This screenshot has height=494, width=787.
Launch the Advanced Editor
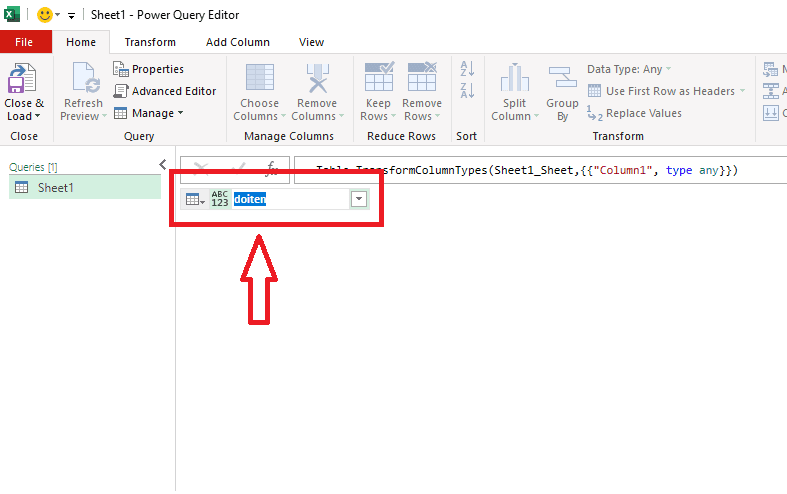point(165,91)
